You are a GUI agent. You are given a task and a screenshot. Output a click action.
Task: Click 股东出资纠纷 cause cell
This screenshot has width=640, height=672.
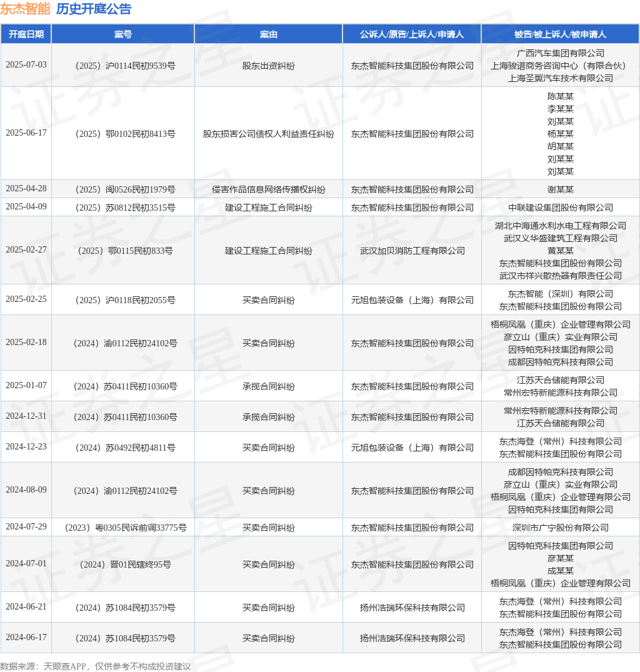[x=269, y=66]
